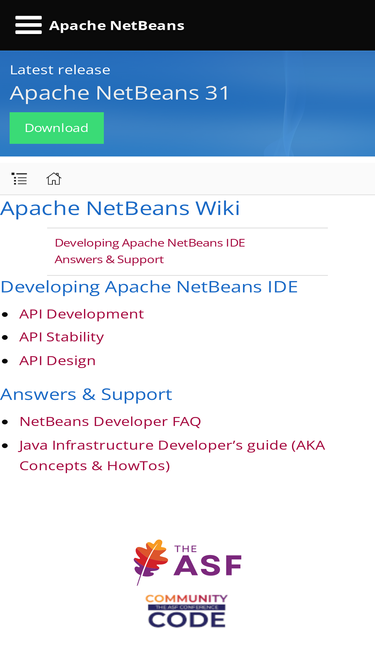The height and width of the screenshot is (667, 375).
Task: Open the hamburger navigation menu
Action: coord(28,25)
